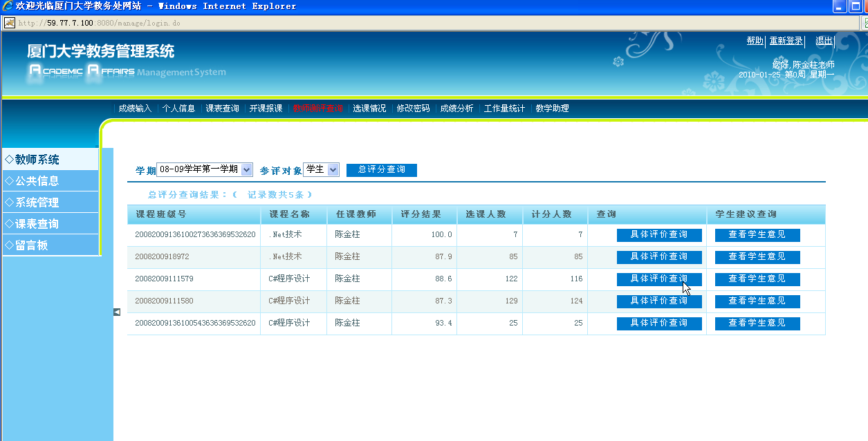Open the 学期 semester dropdown

(205, 169)
